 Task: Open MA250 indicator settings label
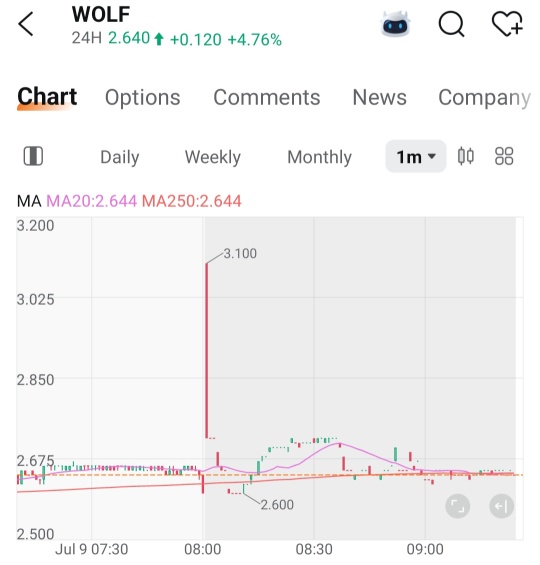pos(192,201)
